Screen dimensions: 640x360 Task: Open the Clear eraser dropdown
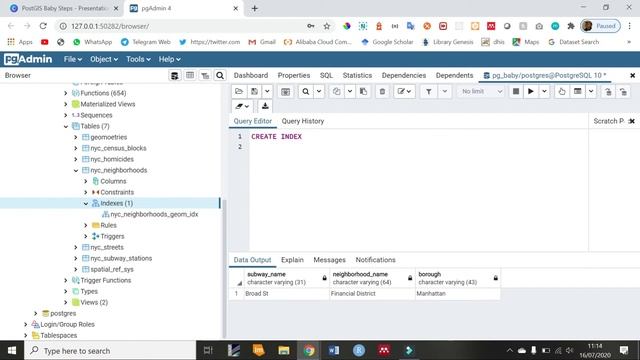[x=242, y=106]
